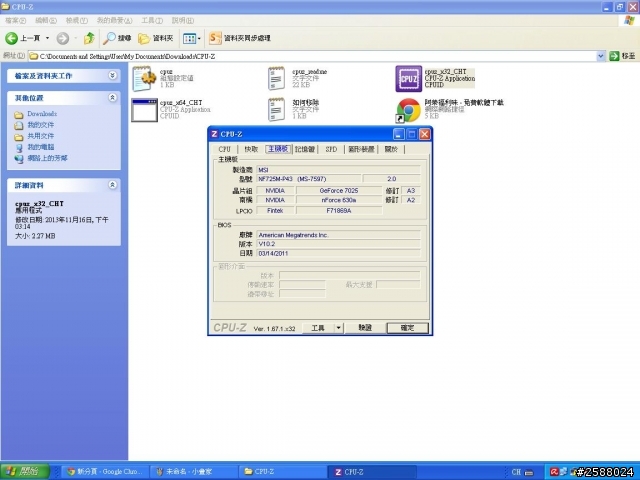
Task: Switch to CPU-Z application taskbar button
Action: point(372,471)
